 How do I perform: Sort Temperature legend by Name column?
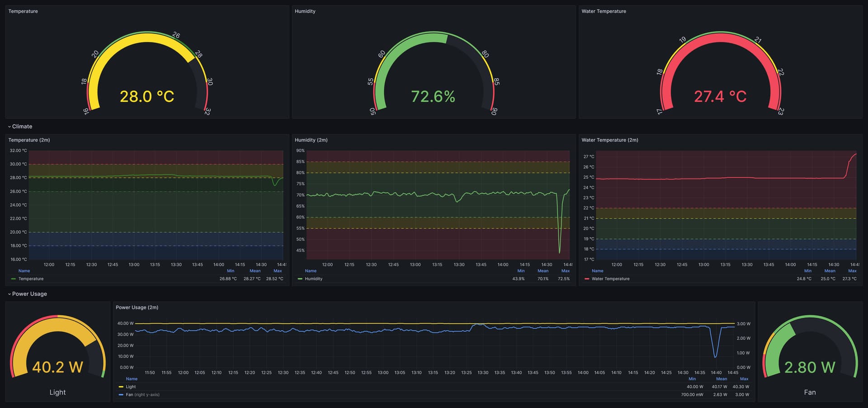tap(24, 271)
